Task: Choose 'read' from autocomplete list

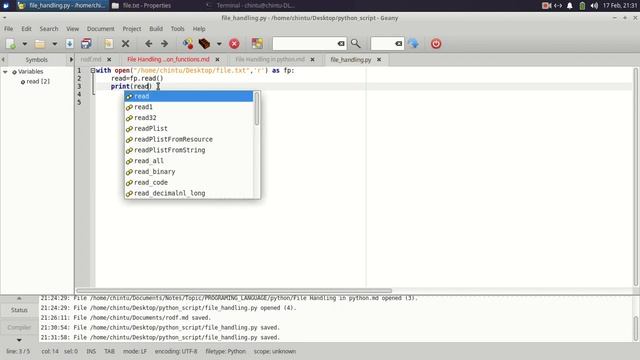Action: [189, 96]
